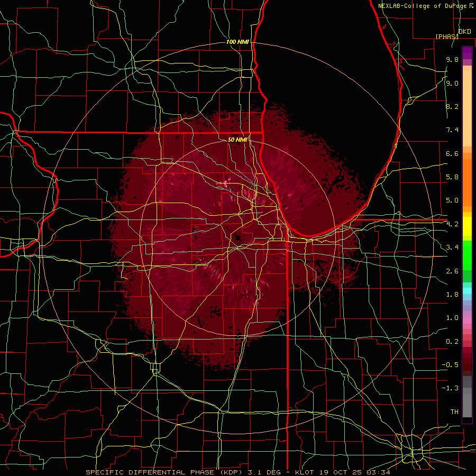476x476 pixels.
Task: Pick the gray band at color bar bottom
Action: click(x=467, y=405)
